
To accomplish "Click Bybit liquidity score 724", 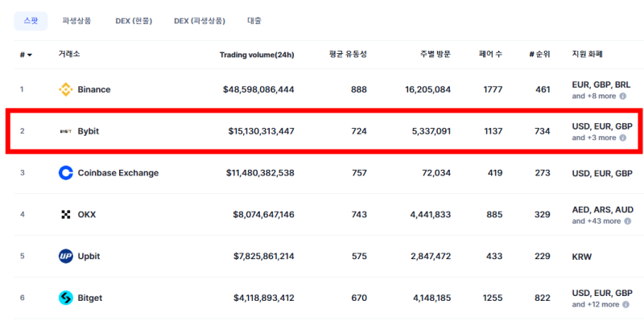I will (x=359, y=131).
